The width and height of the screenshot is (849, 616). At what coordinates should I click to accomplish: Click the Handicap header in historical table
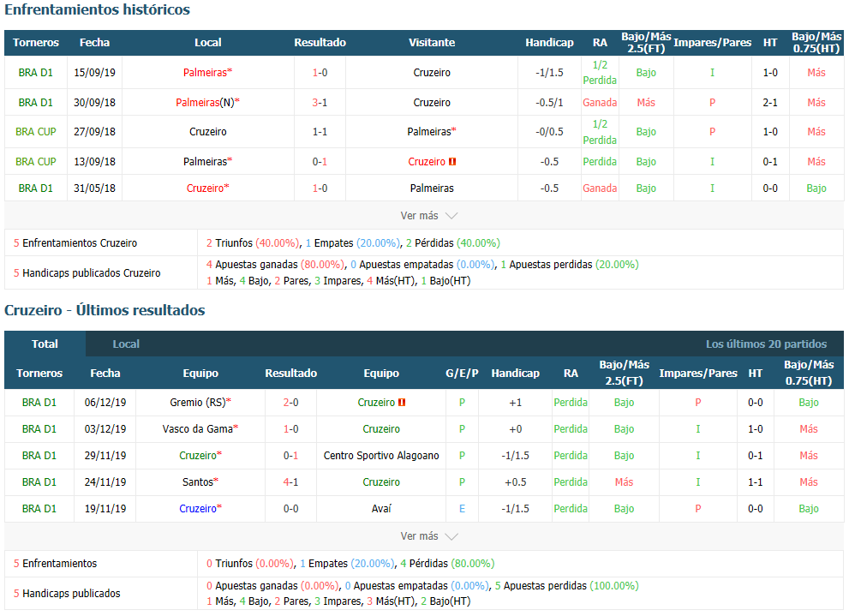click(x=549, y=43)
